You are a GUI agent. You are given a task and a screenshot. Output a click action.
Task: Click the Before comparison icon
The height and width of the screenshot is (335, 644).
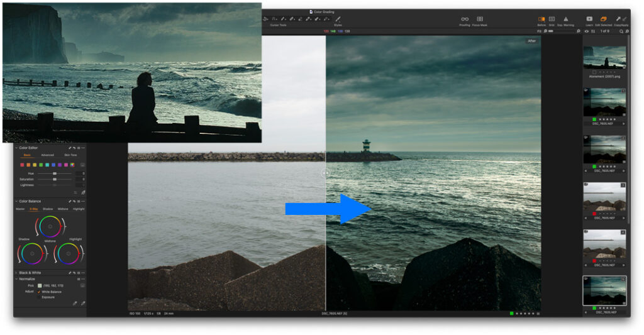tap(541, 19)
